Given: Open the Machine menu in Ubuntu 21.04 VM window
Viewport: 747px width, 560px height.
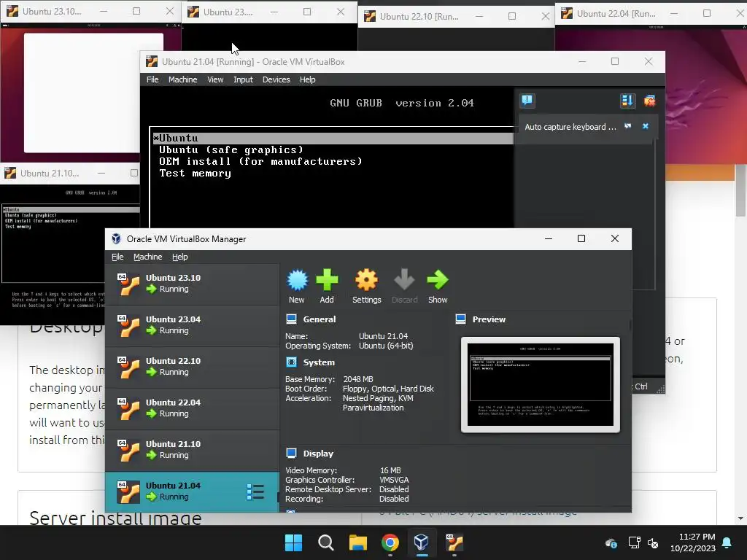Looking at the screenshot, I should coord(182,79).
